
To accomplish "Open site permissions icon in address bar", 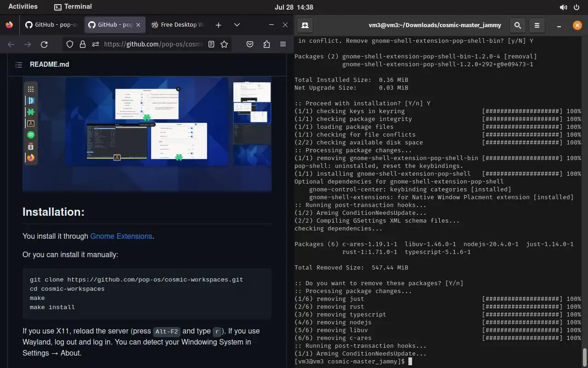I will tap(95, 44).
